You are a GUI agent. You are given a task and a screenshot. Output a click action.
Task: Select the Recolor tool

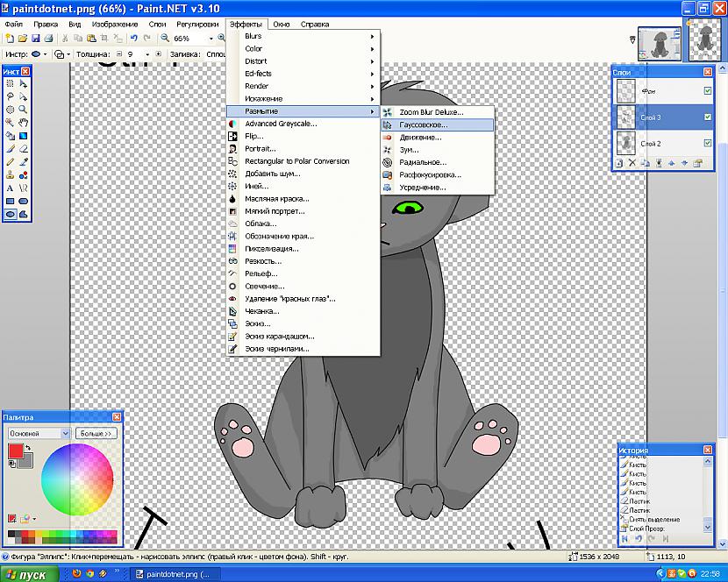[x=23, y=175]
